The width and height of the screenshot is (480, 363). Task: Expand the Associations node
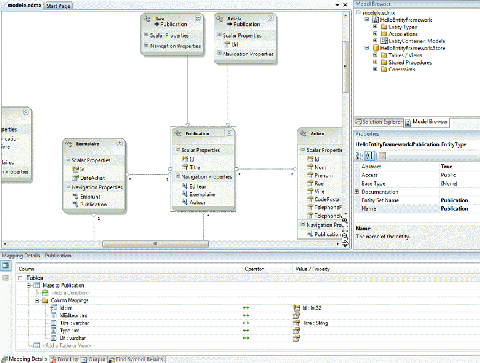pos(375,33)
